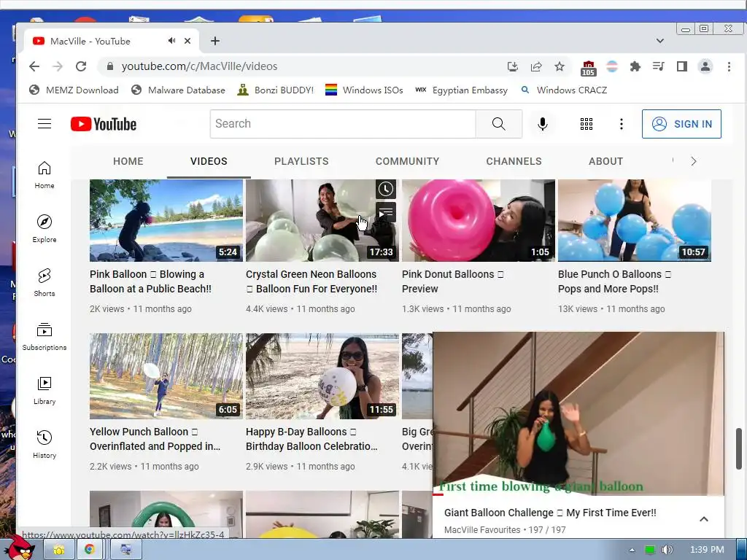Click the YouTube logo

coord(104,124)
